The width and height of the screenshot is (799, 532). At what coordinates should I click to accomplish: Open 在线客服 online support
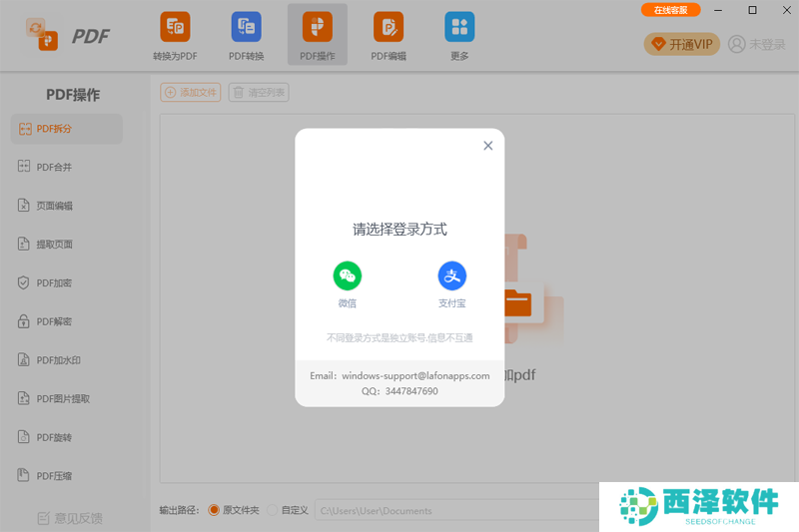pyautogui.click(x=670, y=10)
